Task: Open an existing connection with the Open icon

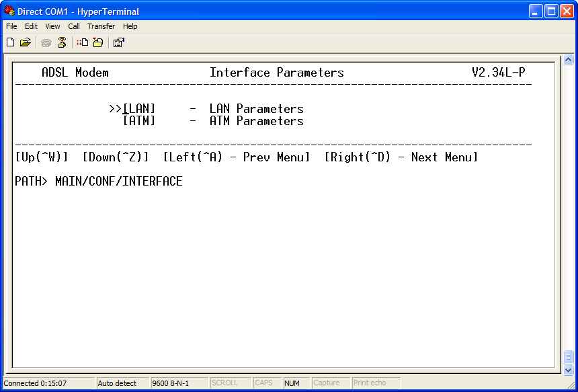Action: tap(25, 42)
